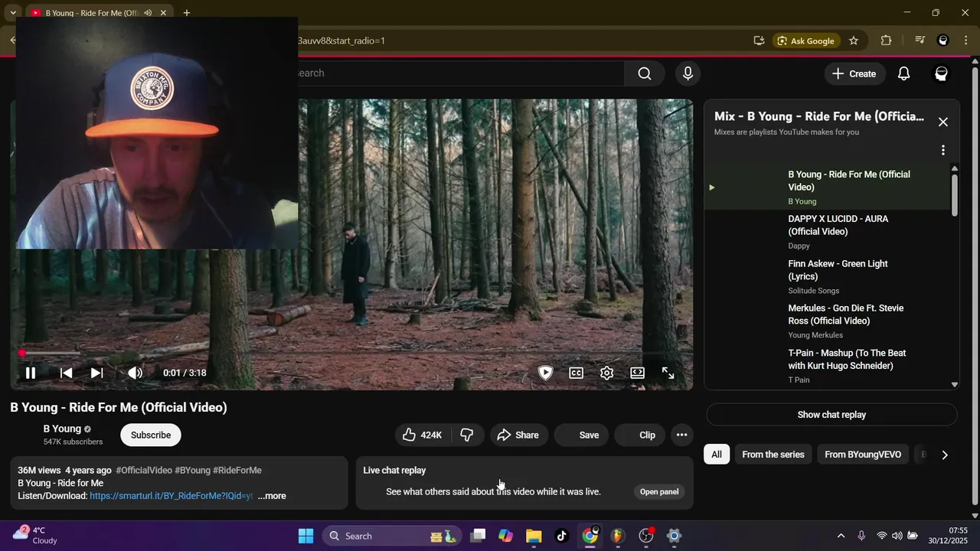Open TikTok from the taskbar
980x551 pixels.
561,536
